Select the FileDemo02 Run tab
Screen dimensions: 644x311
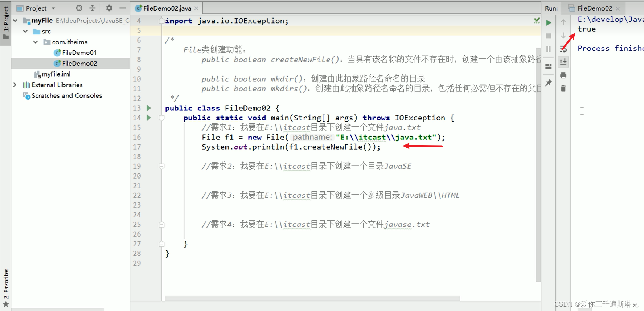594,8
